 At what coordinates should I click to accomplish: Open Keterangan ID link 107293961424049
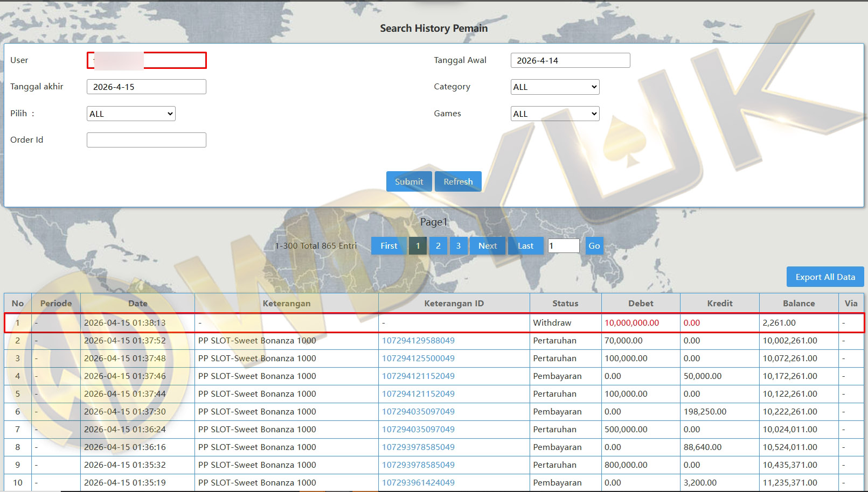[418, 483]
